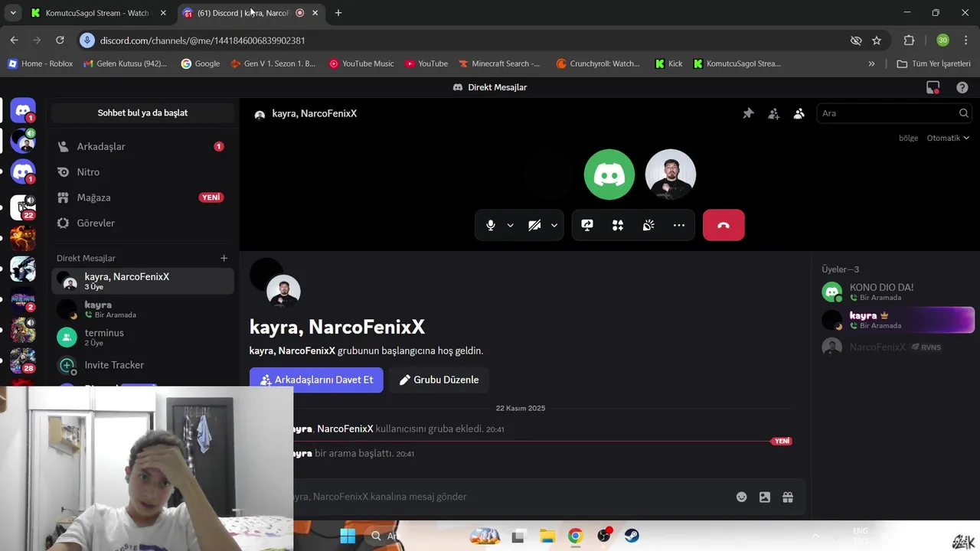980x551 pixels.
Task: Expand hidden bookmarks chevron
Action: 871,64
